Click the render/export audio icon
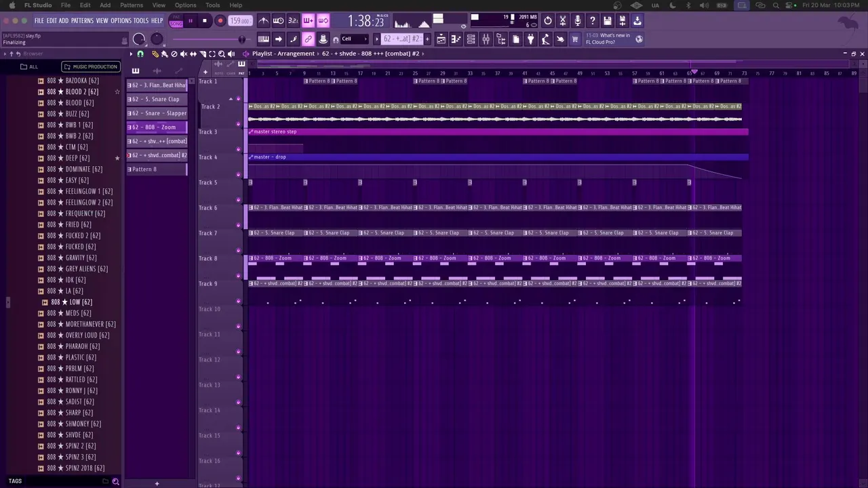 click(623, 21)
